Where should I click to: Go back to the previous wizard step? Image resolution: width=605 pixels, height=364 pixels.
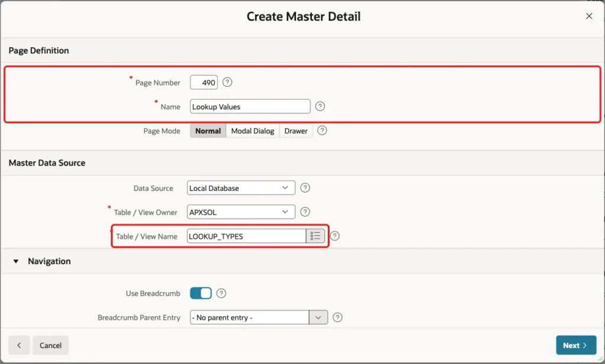(x=19, y=346)
